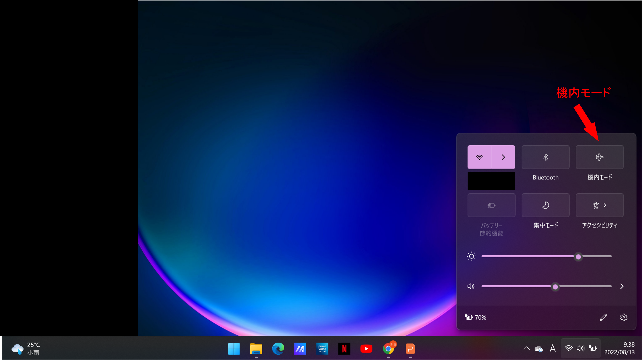
Task: Open the YouTube taskbar icon
Action: click(366, 349)
